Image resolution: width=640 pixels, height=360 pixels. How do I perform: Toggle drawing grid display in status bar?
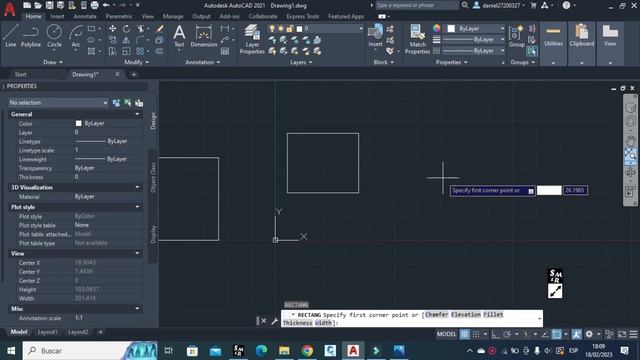coord(464,334)
